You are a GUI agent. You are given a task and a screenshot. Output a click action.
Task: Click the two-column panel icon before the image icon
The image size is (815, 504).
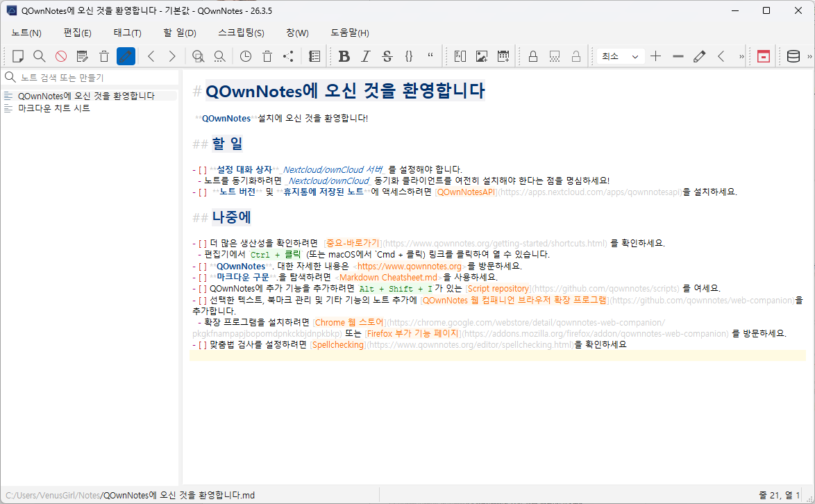[x=460, y=56]
